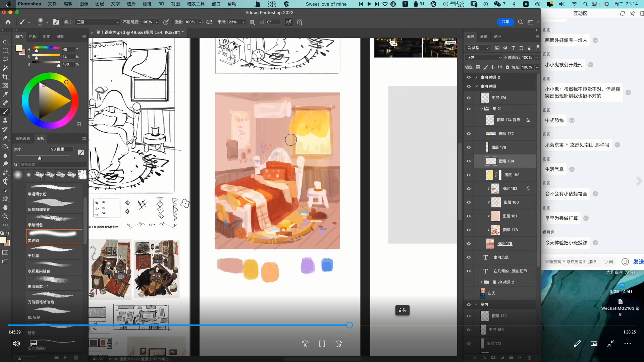This screenshot has height=362, width=644.
Task: Open smoothing options gear icon
Action: (252, 22)
